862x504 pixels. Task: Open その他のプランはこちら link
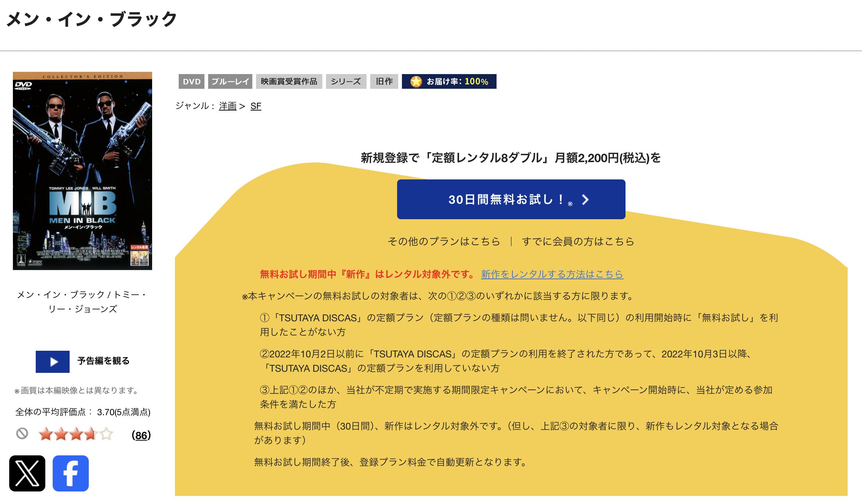(444, 241)
